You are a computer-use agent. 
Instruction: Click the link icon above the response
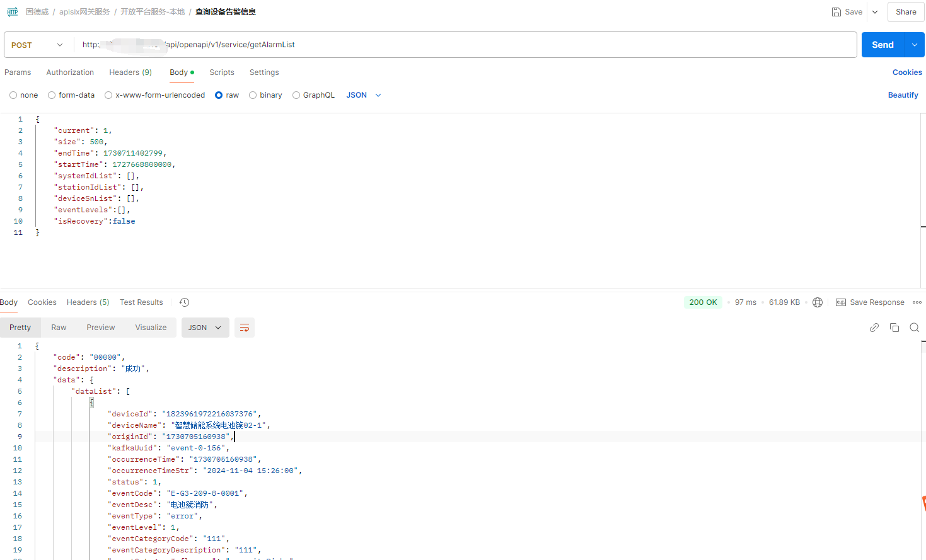[x=874, y=328]
